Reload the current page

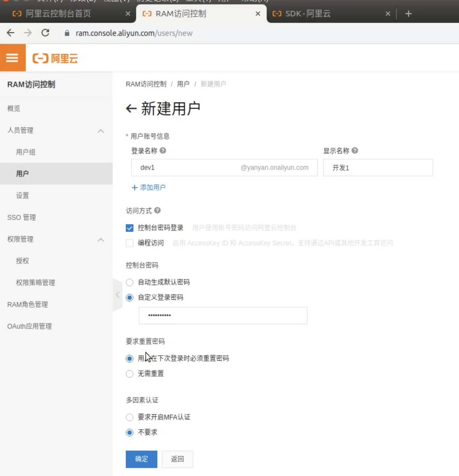45,33
